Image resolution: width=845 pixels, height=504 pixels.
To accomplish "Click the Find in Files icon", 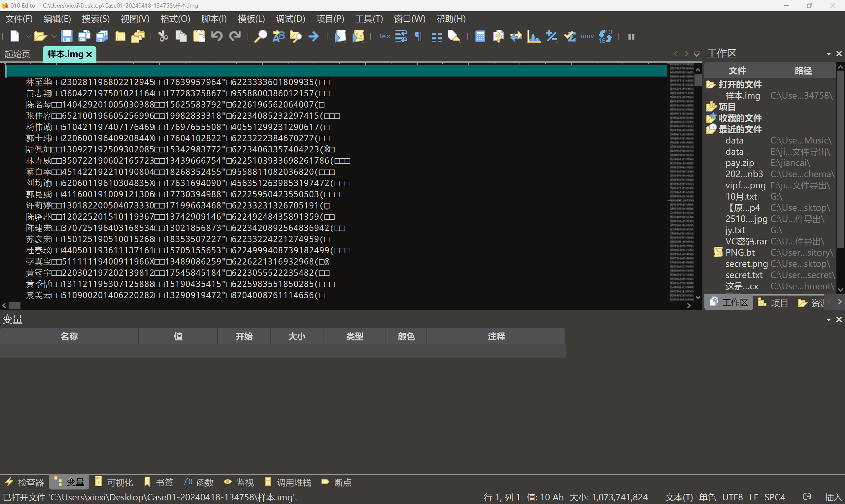I will pos(296,36).
